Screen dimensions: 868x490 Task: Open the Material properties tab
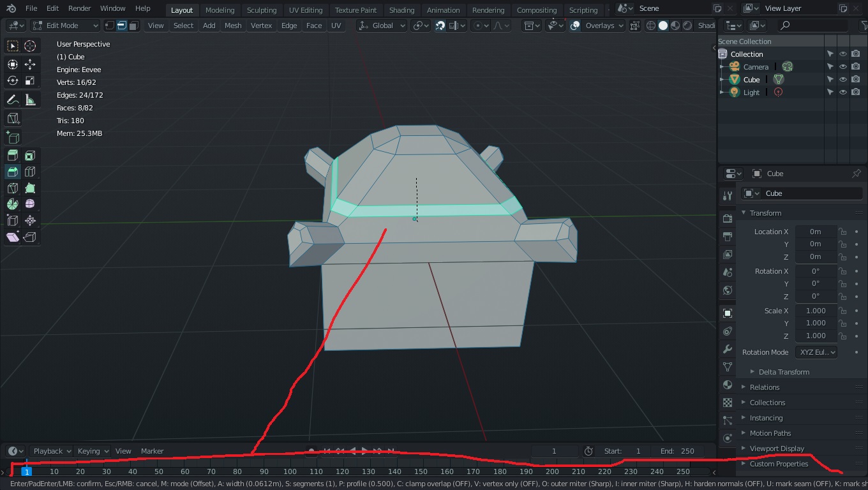click(728, 385)
